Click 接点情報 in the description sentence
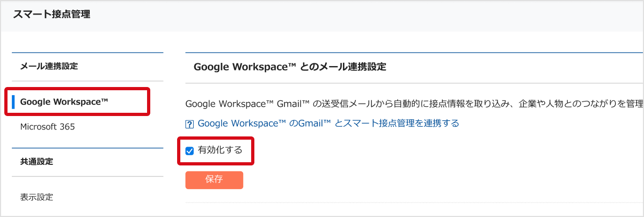 (x=450, y=104)
